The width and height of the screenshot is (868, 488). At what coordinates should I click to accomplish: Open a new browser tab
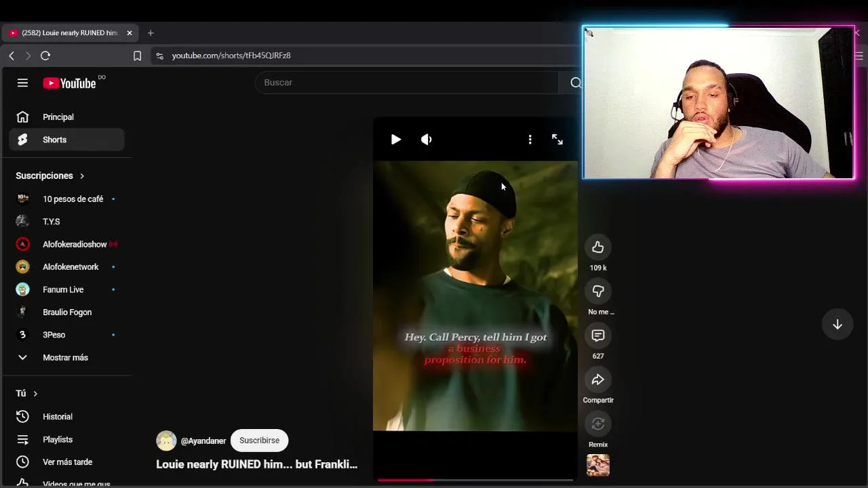(151, 33)
